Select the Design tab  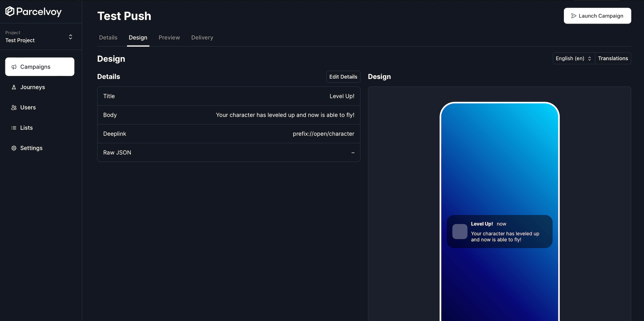pyautogui.click(x=138, y=38)
